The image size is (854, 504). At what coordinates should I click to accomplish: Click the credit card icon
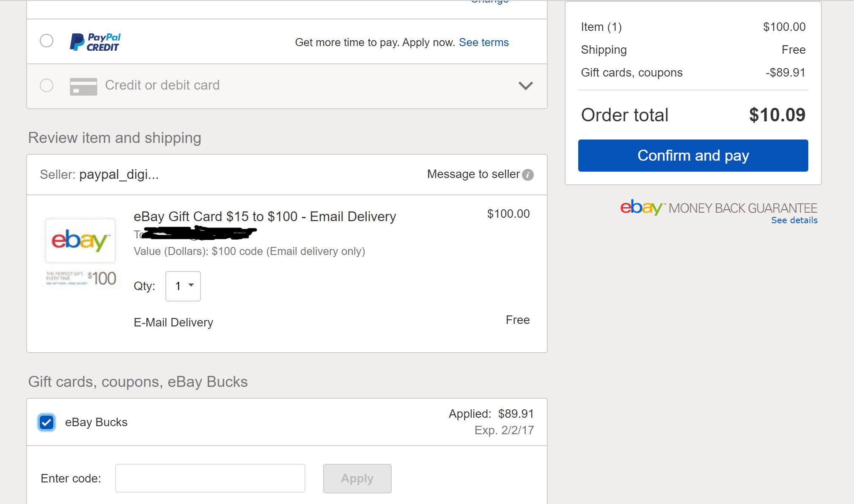[x=83, y=86]
